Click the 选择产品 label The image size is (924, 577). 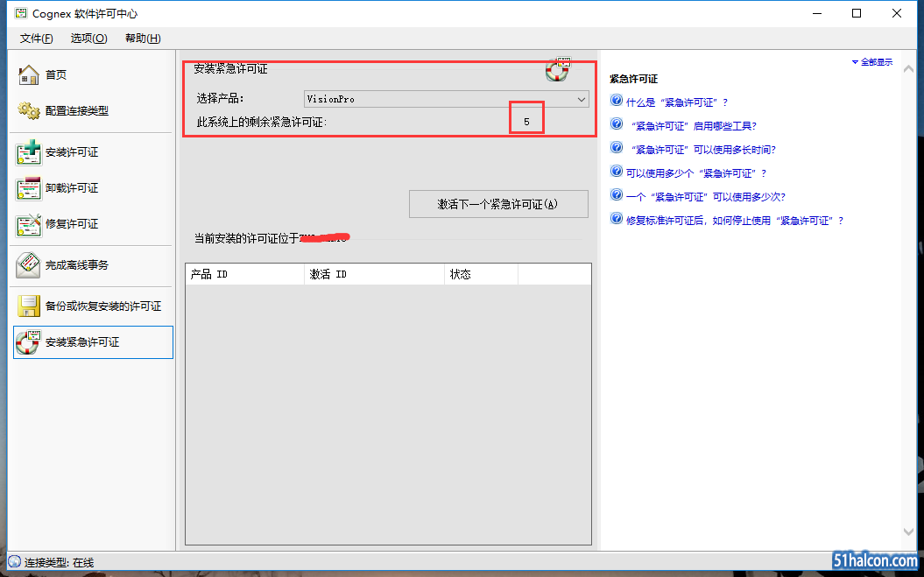click(x=220, y=98)
